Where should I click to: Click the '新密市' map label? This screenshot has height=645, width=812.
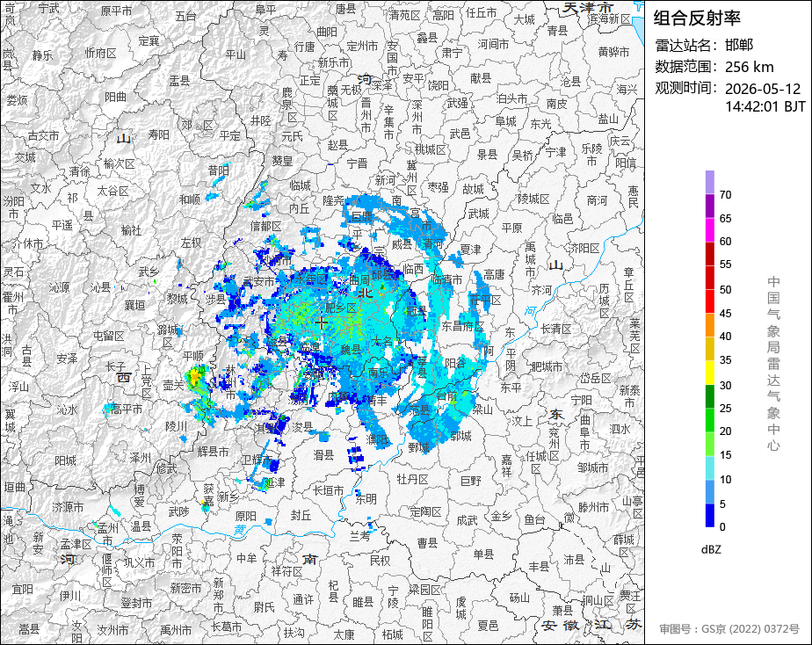[186, 588]
